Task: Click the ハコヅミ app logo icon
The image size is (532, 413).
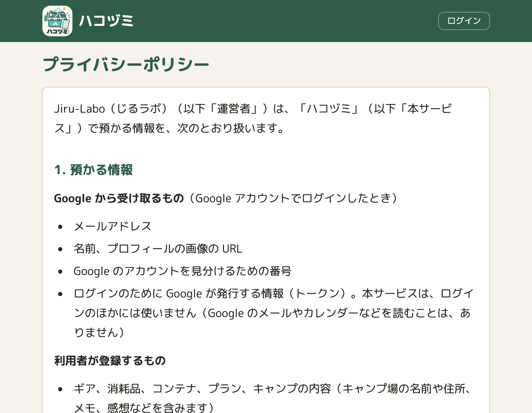Action: pos(57,21)
